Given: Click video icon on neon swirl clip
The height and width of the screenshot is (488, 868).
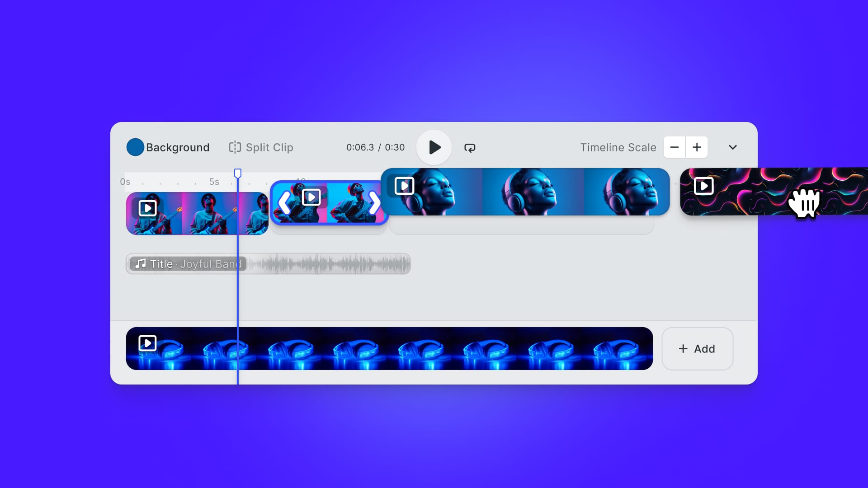Looking at the screenshot, I should [703, 186].
